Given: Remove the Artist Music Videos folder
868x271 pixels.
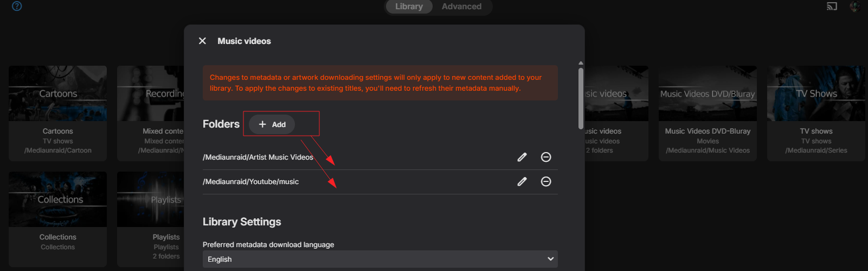Looking at the screenshot, I should pyautogui.click(x=546, y=157).
